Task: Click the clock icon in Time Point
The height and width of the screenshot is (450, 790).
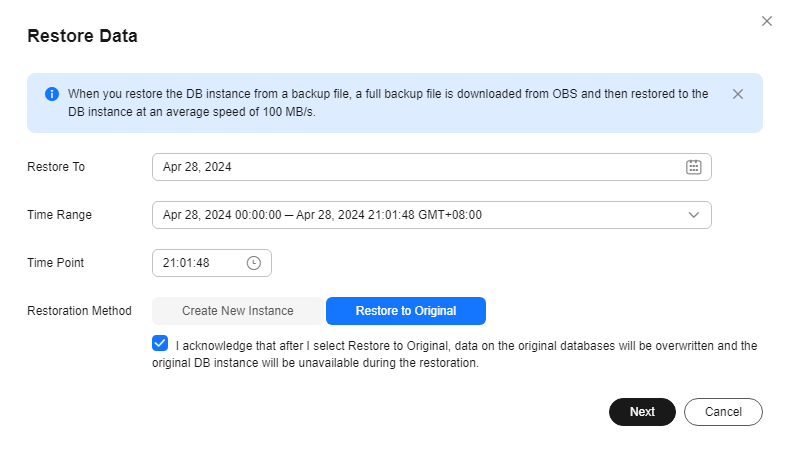Action: coord(254,263)
